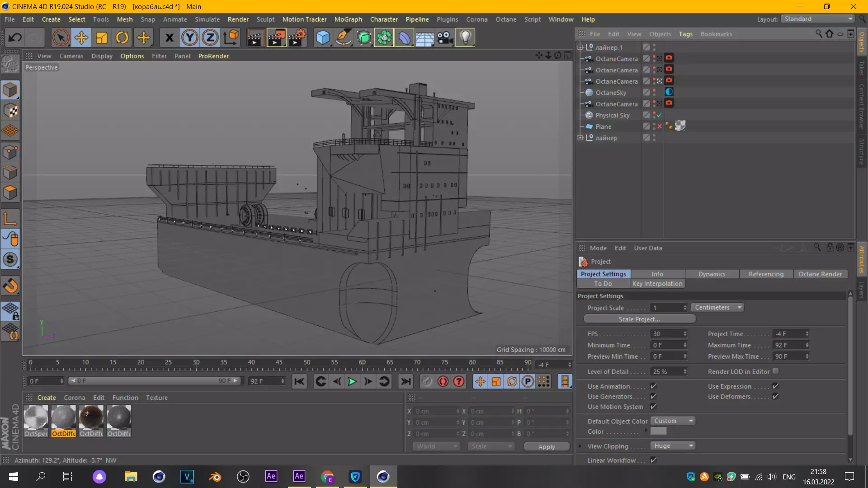This screenshot has height=488, width=868.
Task: Open the Tags menu in Objects manager
Action: point(685,34)
